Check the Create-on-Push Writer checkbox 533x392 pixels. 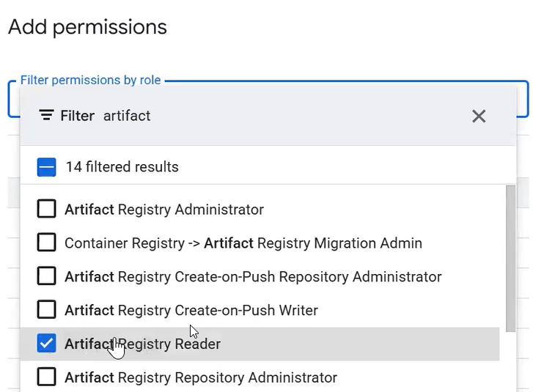tap(46, 310)
